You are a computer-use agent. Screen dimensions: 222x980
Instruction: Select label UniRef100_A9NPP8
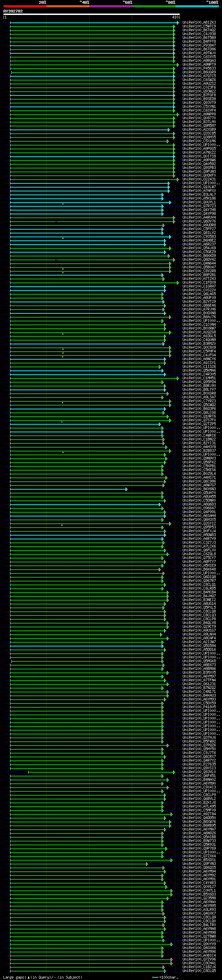pyautogui.click(x=199, y=114)
